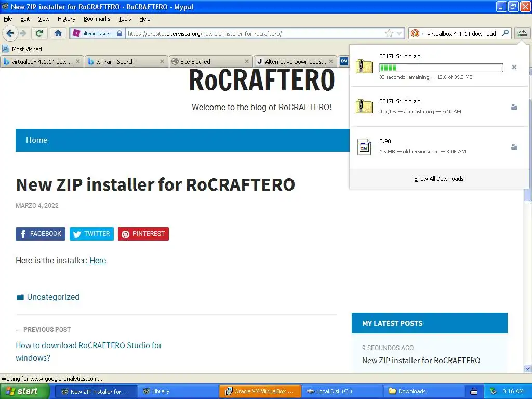Screen dimensions: 532x399
Task: Open the home page button
Action: [x=58, y=33]
